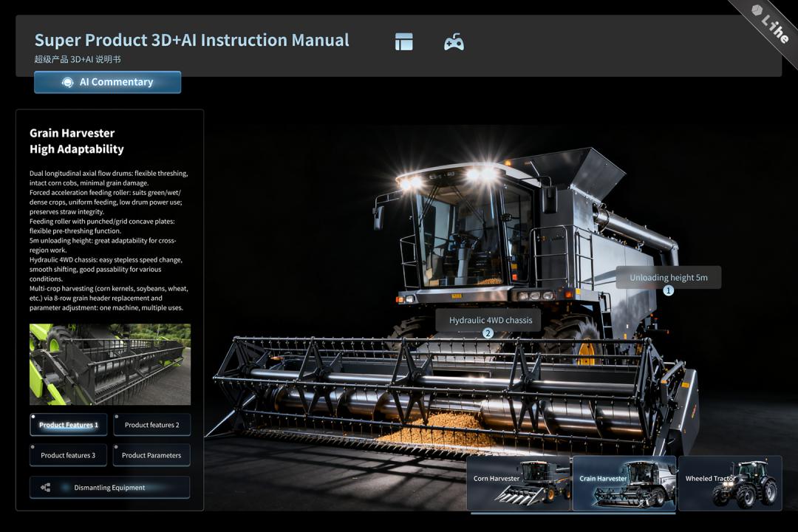This screenshot has width=798, height=532.
Task: Switch to the Wheeled Tractor model
Action: 730,482
